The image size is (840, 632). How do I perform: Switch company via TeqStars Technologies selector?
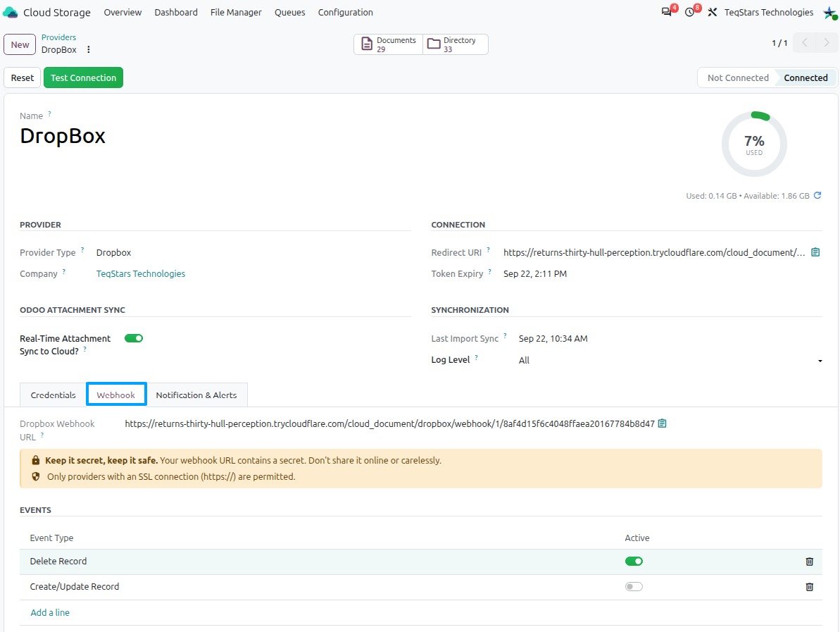click(x=769, y=12)
